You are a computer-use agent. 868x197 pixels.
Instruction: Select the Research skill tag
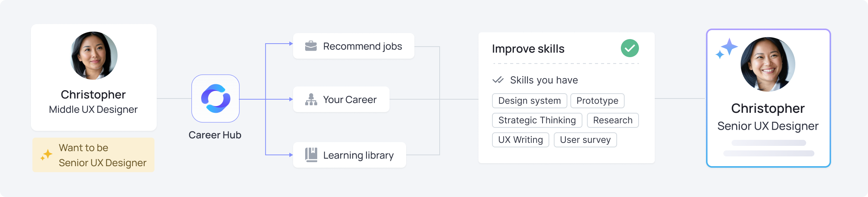click(x=613, y=120)
